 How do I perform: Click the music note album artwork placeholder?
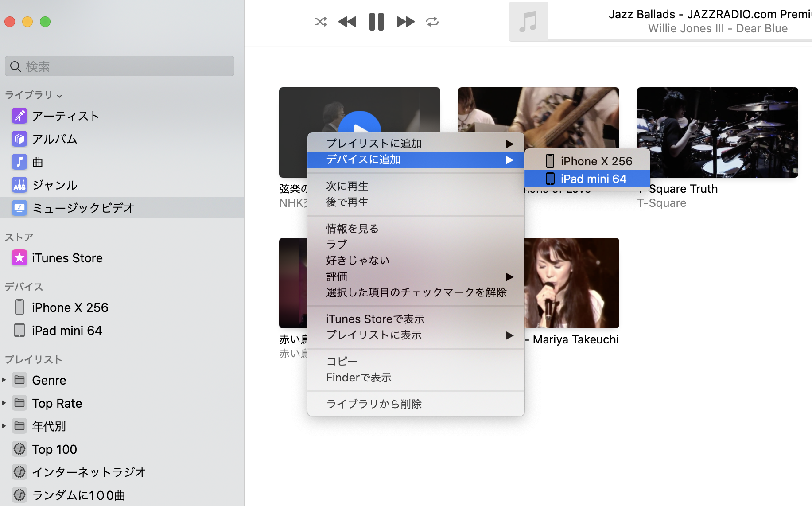[x=528, y=22]
